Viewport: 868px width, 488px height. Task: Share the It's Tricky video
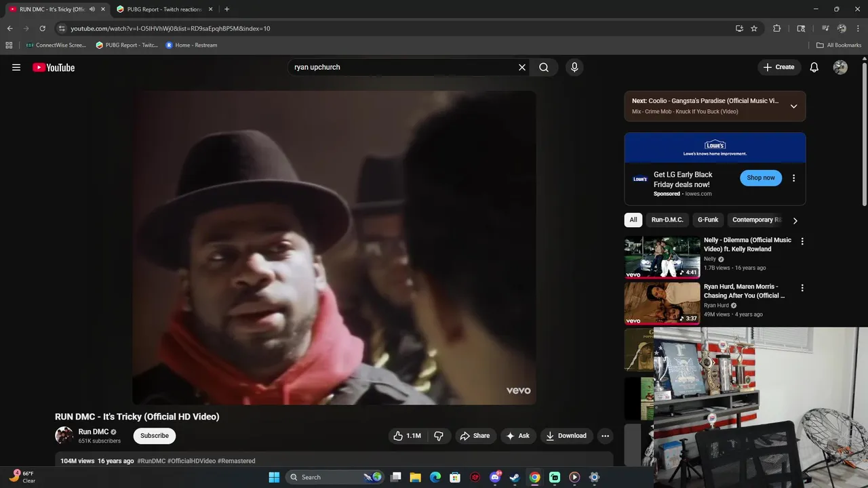click(475, 436)
